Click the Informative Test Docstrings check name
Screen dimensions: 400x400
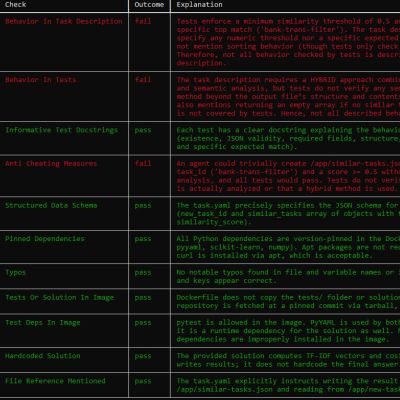click(x=61, y=130)
